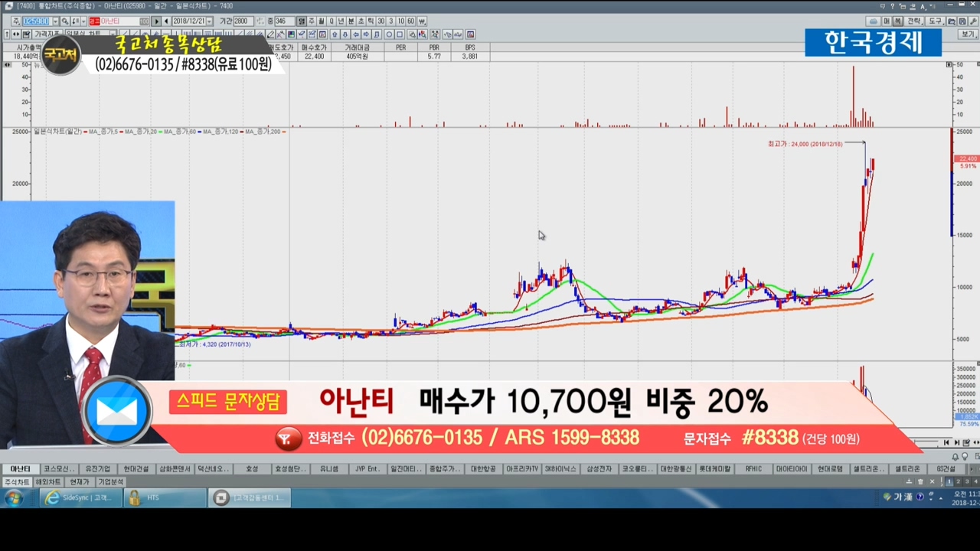Open the Windows Start menu
The width and height of the screenshot is (980, 551).
click(13, 498)
